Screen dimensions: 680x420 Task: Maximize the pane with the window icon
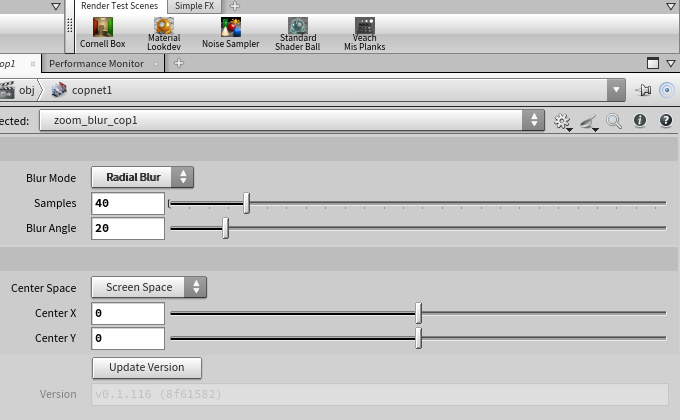pyautogui.click(x=653, y=63)
